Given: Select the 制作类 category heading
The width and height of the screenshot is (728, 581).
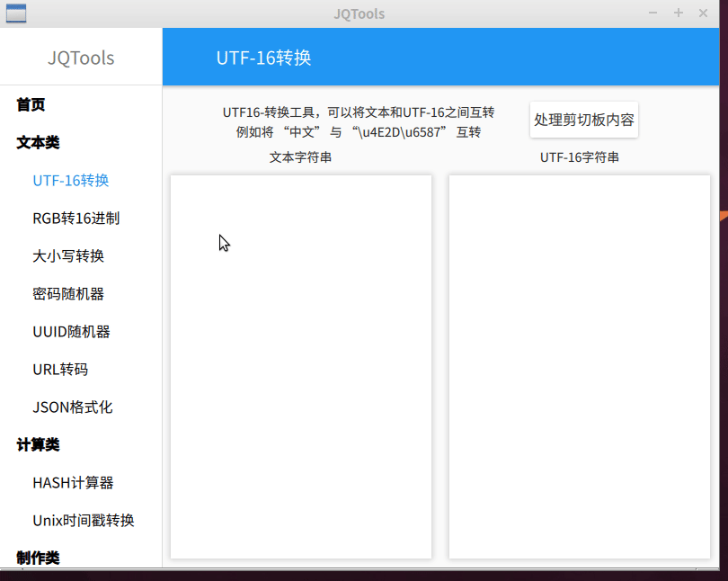Looking at the screenshot, I should (x=38, y=558).
